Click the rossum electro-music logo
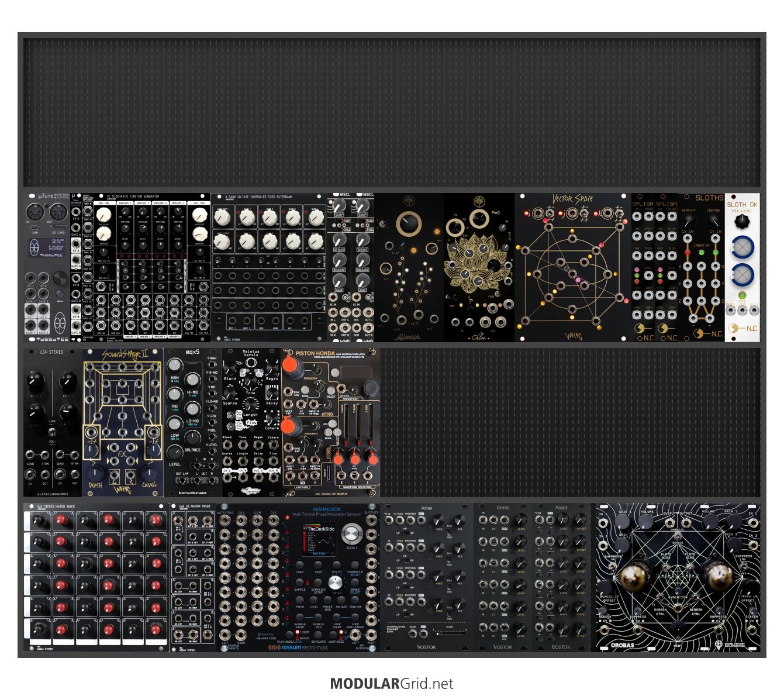 299,647
